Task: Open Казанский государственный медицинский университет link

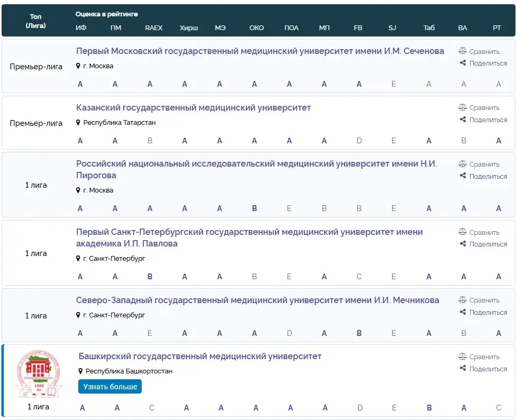Action: click(193, 108)
